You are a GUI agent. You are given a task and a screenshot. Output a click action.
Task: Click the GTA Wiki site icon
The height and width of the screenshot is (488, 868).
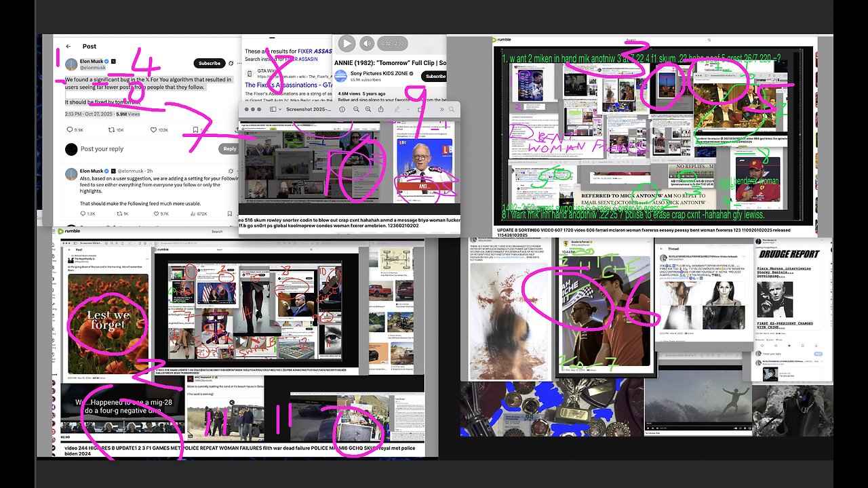tap(250, 73)
